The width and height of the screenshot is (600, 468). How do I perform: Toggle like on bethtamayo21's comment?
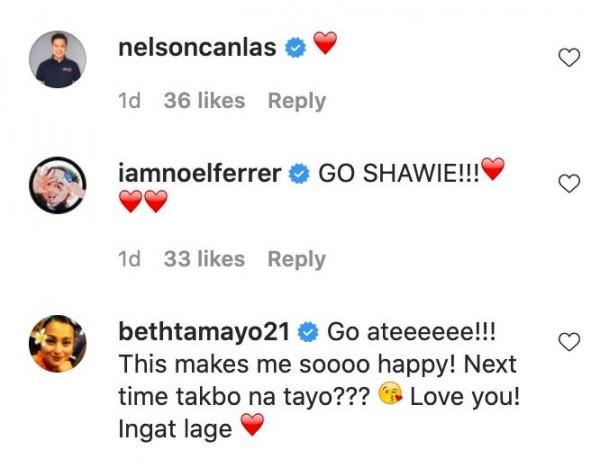569,342
